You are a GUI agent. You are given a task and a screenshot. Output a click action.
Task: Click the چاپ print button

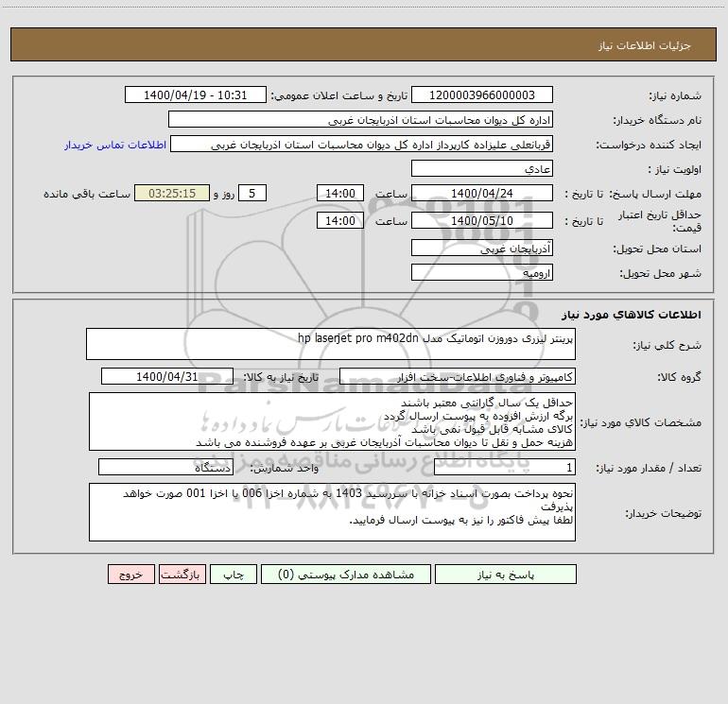(234, 575)
